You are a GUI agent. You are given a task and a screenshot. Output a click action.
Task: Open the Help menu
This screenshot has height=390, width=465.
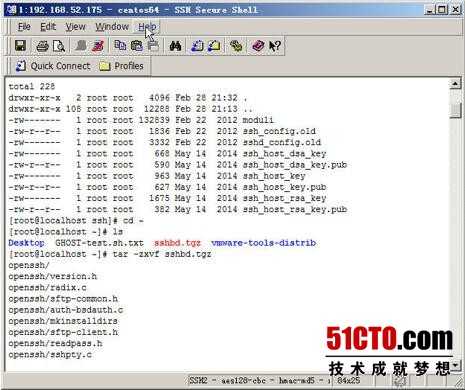pyautogui.click(x=147, y=27)
